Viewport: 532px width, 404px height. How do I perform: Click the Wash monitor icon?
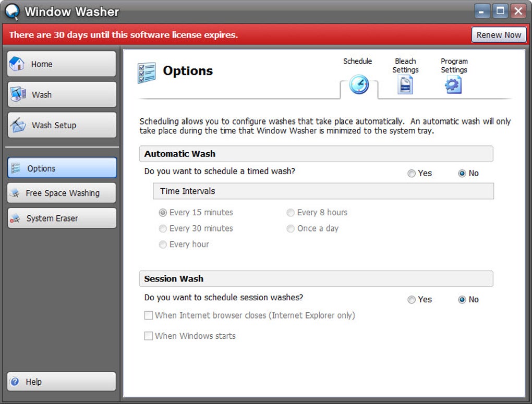(x=18, y=94)
